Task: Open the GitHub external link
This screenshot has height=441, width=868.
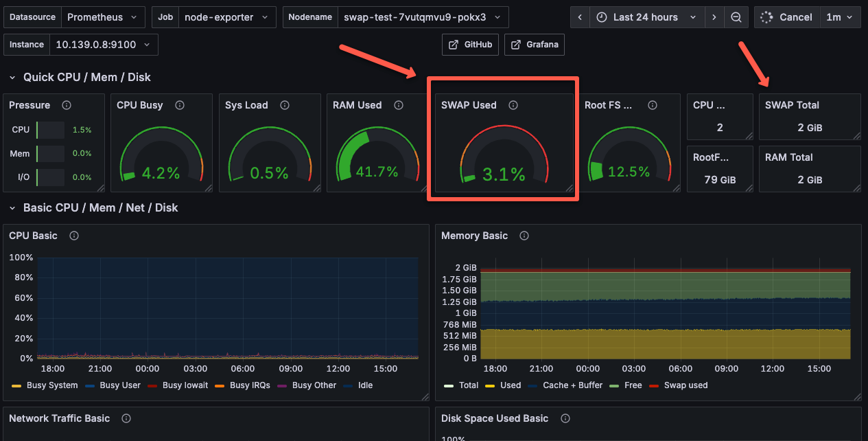Action: [x=471, y=45]
